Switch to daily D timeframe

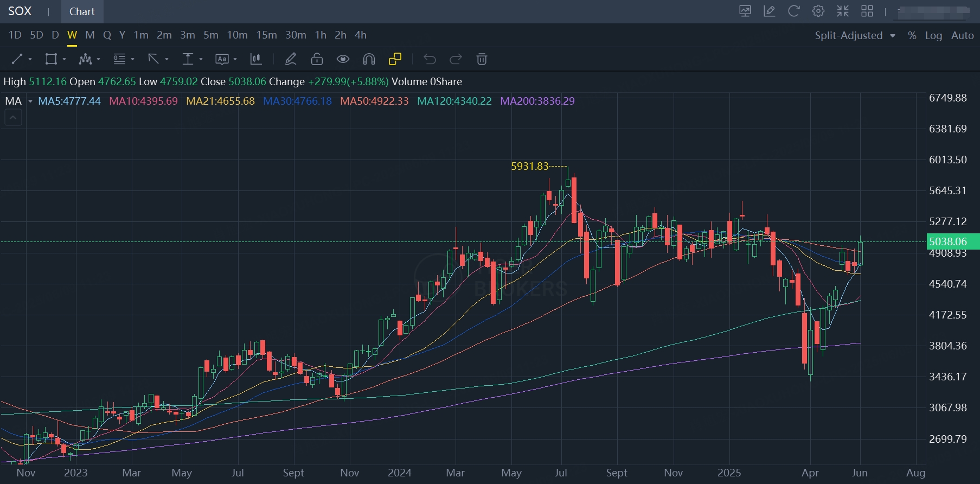55,35
